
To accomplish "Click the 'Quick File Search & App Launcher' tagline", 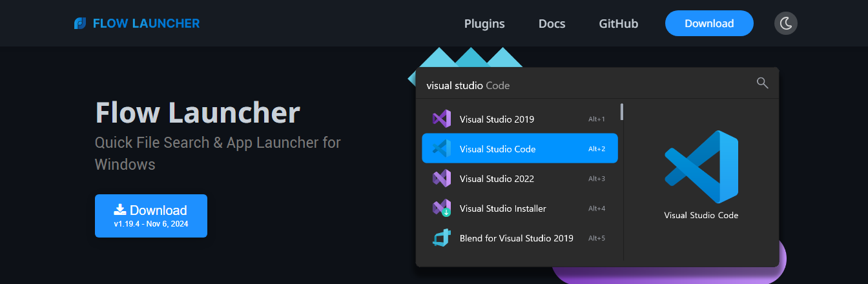I will pyautogui.click(x=218, y=153).
